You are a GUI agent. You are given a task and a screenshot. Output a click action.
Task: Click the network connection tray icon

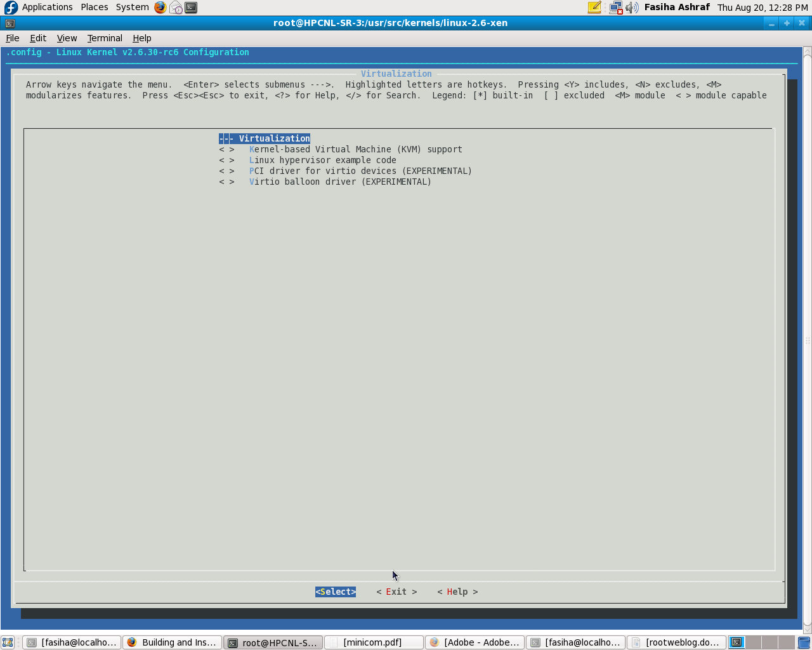[x=615, y=8]
